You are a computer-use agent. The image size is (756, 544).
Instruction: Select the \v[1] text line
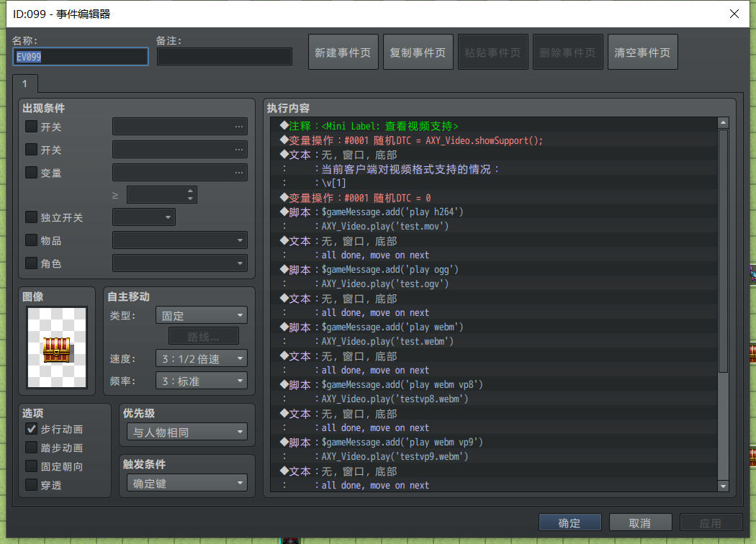click(x=494, y=183)
